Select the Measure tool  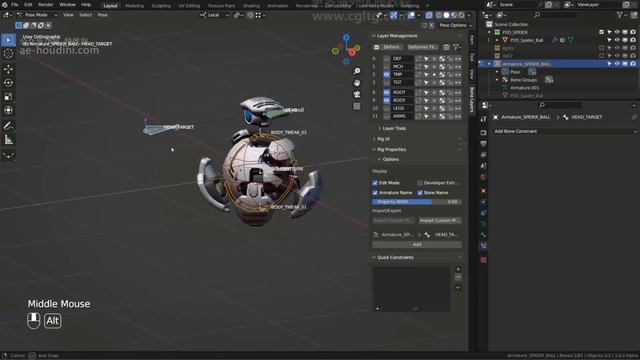8,140
